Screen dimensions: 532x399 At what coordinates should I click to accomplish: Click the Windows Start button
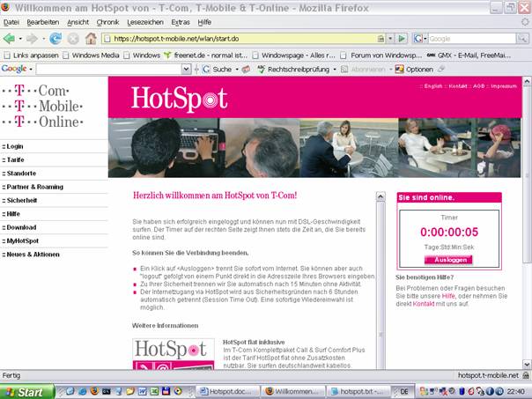point(26,392)
